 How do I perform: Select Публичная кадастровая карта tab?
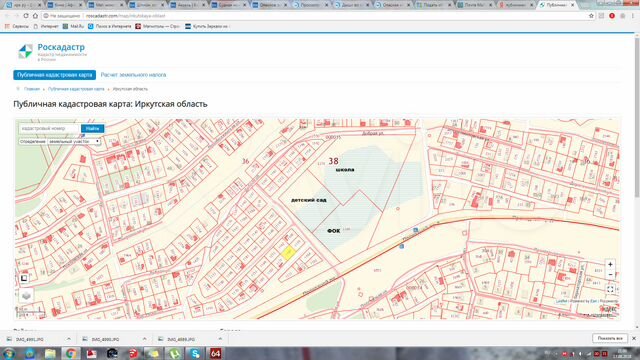coord(55,75)
